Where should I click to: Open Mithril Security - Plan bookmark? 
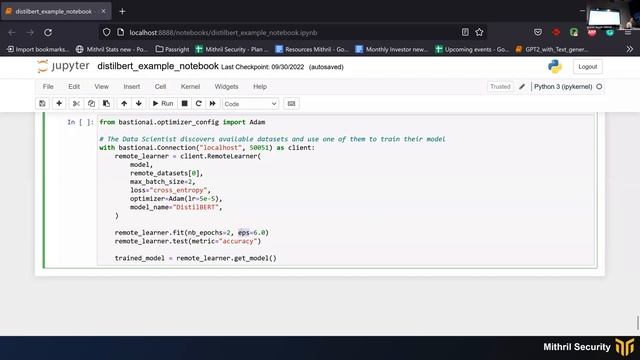tap(232, 49)
